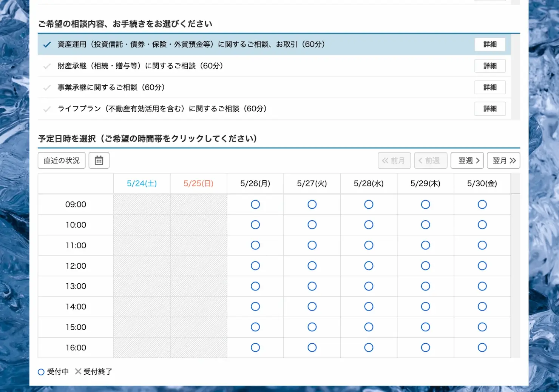Open the calendar date picker icon
Screen dimensions: 559x392
tap(99, 160)
